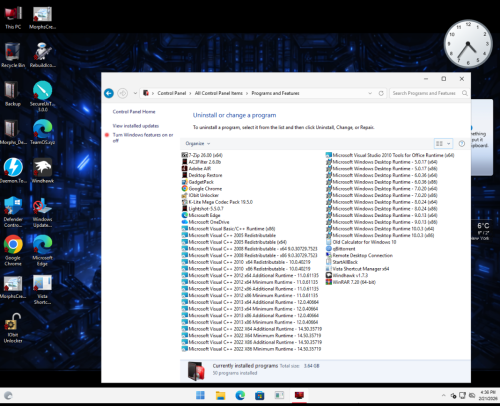Click the Windows Start button on the taskbar
Screen dimensions: 500x406
click(x=200, y=396)
